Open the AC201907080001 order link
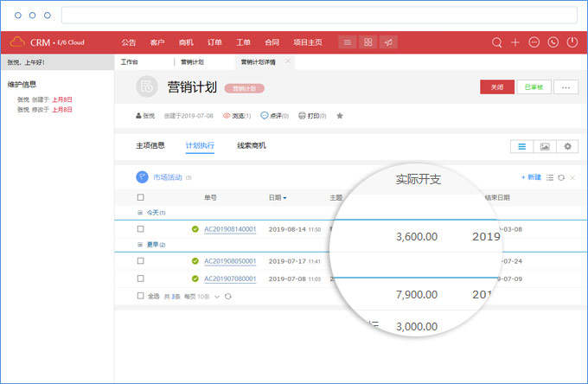Screen dimensions: 588x384 click(230, 278)
